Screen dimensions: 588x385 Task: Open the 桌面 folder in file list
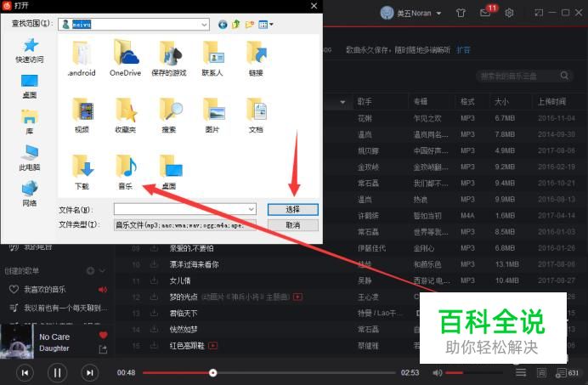169,172
